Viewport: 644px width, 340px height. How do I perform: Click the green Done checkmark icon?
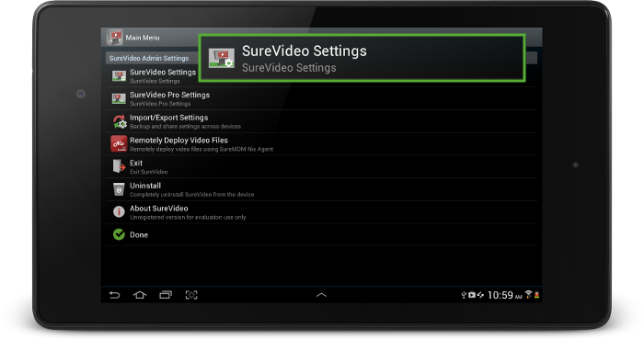coord(119,234)
